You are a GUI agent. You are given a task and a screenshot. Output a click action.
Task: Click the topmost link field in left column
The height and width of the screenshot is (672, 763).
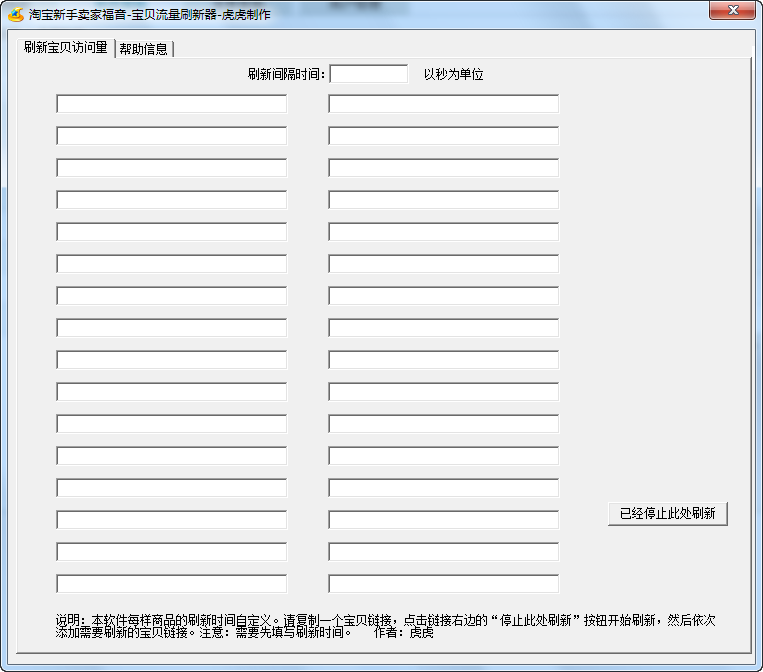(172, 104)
